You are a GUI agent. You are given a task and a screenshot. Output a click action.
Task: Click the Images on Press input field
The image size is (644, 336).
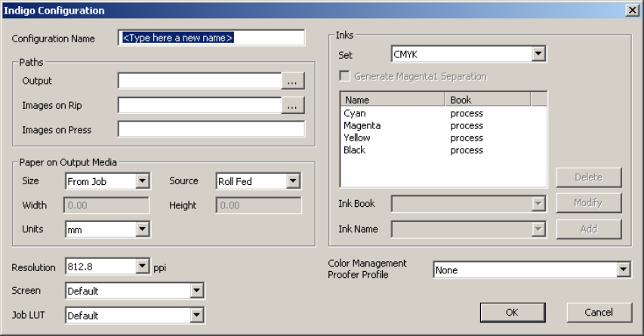click(x=211, y=129)
